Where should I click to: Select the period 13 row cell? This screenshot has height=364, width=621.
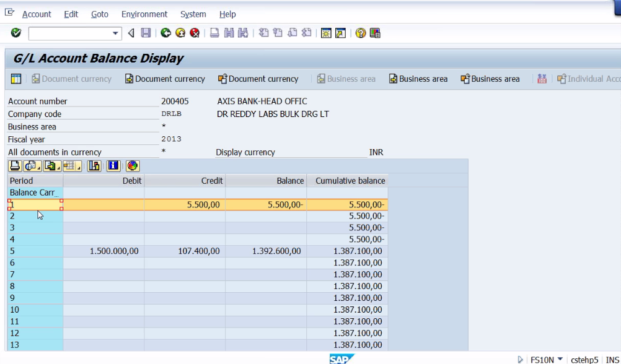click(x=35, y=345)
